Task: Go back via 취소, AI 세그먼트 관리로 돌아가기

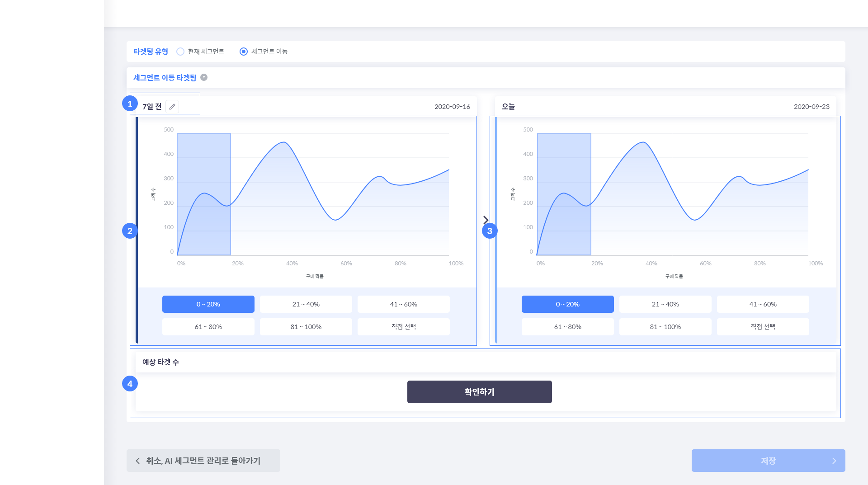Action: click(x=203, y=461)
